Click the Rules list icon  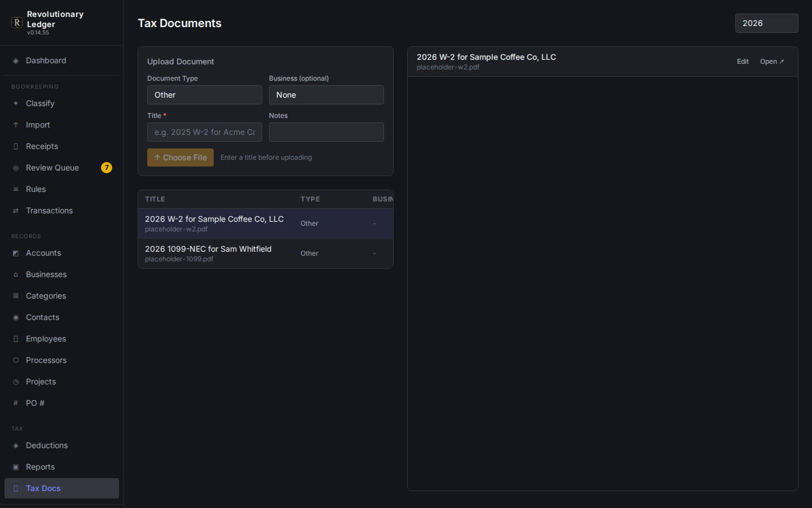[16, 190]
